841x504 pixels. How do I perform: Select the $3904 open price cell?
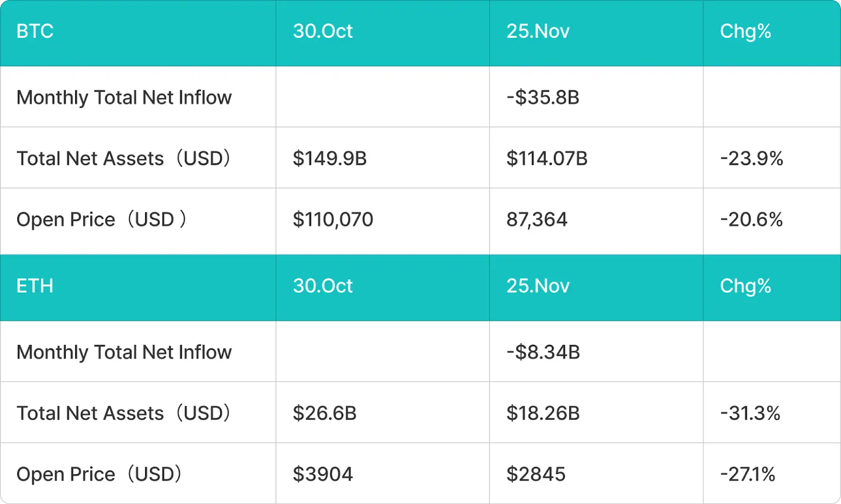323,475
